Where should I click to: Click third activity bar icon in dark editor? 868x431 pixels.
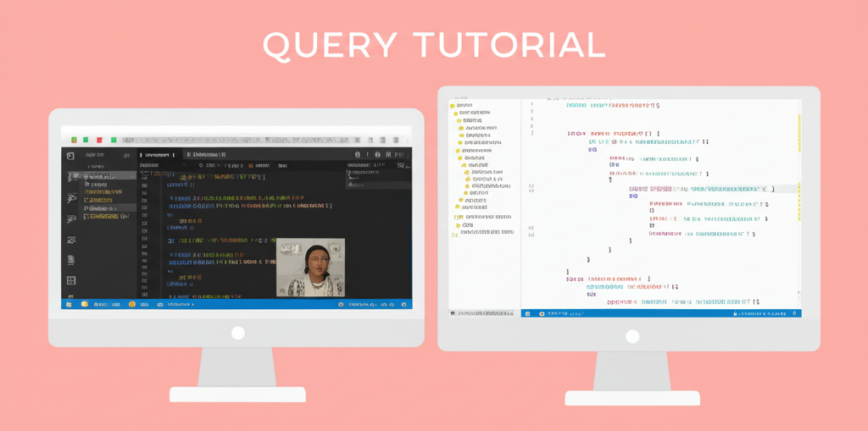pos(71,198)
